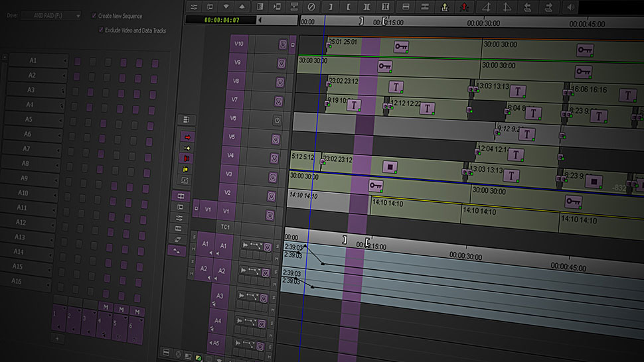
Task: Click the 00:00:30:00 mark on top timeline ruler
Action: click(483, 23)
